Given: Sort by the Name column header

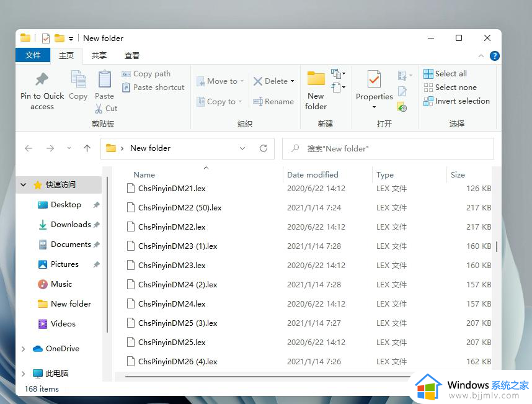Looking at the screenshot, I should click(144, 175).
